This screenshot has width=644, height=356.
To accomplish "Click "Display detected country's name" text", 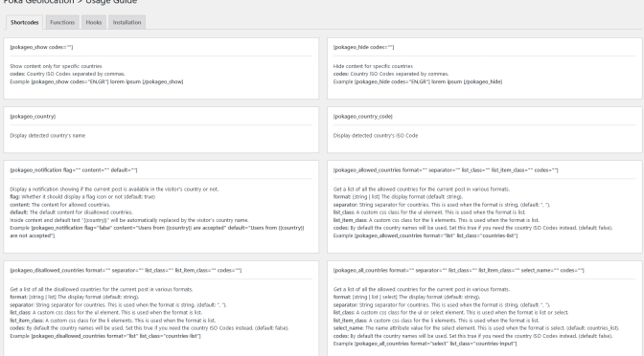I will click(48, 135).
